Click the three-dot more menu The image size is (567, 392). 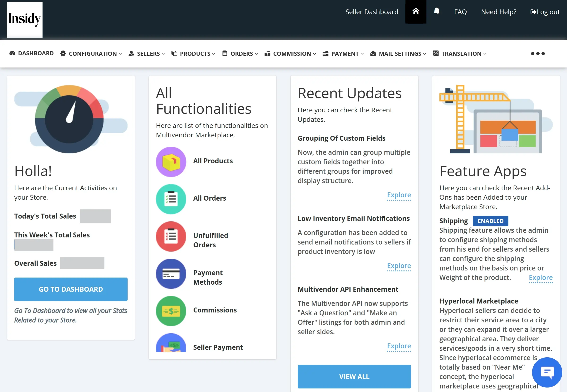(x=538, y=54)
